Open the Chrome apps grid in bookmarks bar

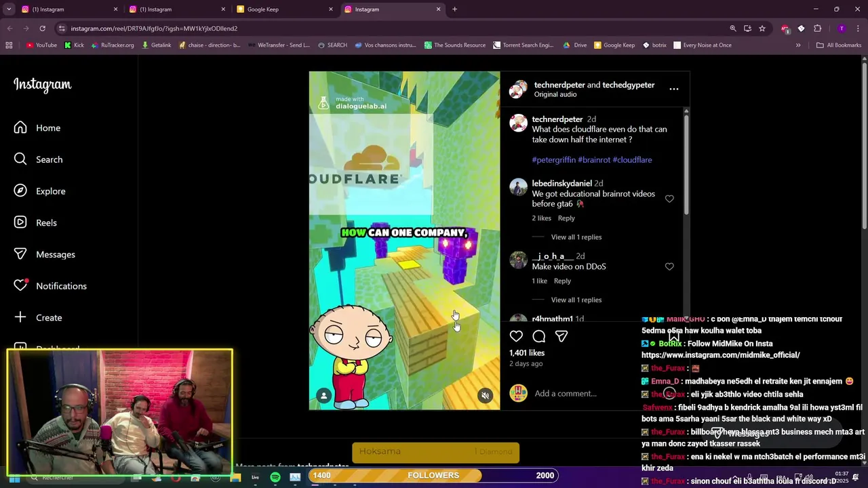tap(9, 45)
